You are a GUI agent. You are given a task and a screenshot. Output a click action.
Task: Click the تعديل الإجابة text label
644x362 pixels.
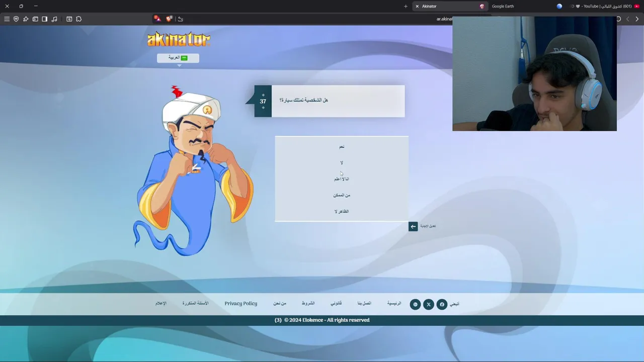(x=428, y=226)
